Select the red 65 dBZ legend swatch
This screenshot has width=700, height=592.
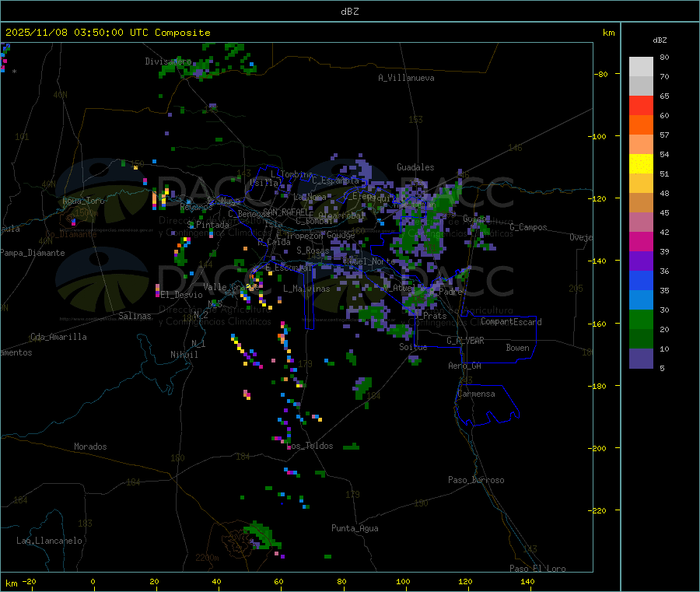(x=641, y=105)
